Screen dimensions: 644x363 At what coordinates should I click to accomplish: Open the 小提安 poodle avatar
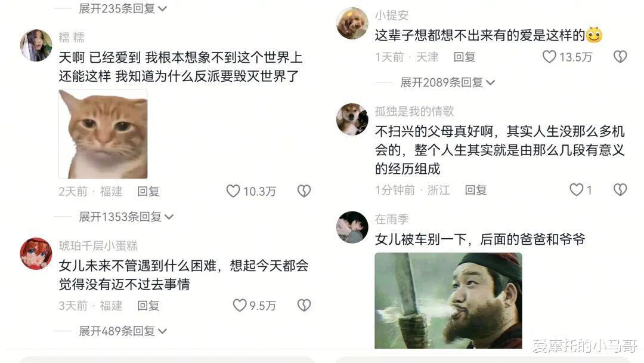[352, 23]
